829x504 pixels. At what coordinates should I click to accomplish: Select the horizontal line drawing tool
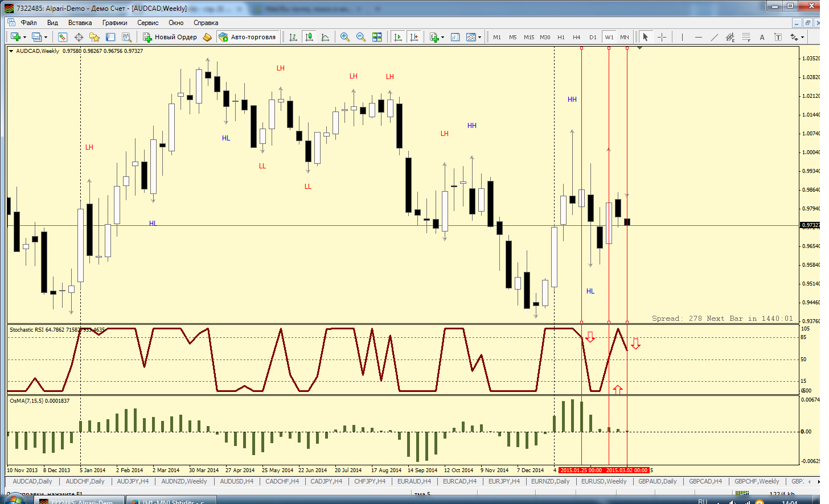tap(698, 37)
